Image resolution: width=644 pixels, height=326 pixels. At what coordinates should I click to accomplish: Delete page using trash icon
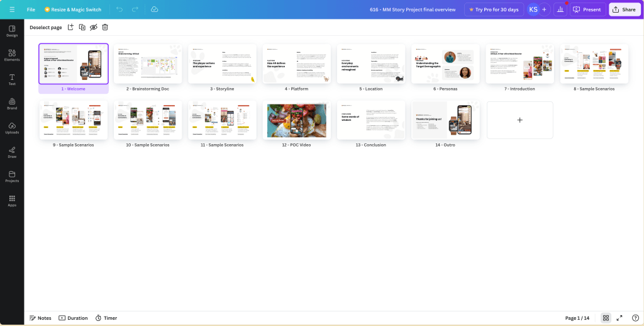click(105, 27)
